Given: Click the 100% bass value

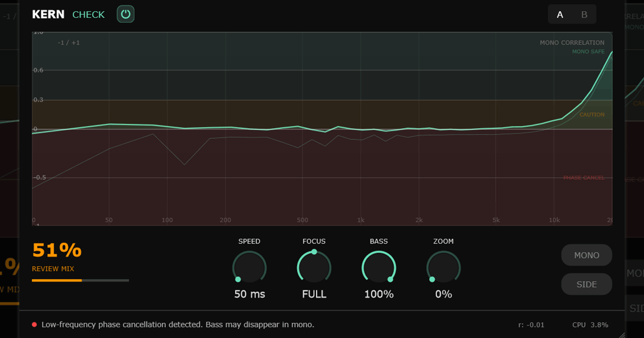Looking at the screenshot, I should point(379,294).
